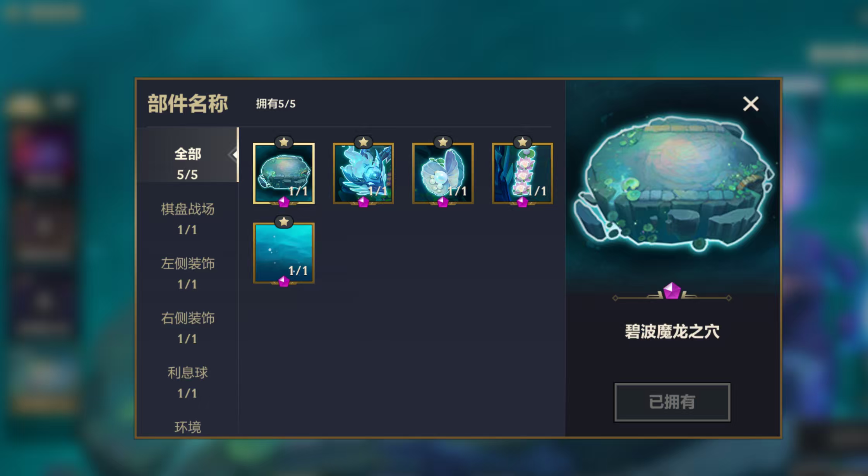Close the 部件名称 dialog with X

click(751, 104)
